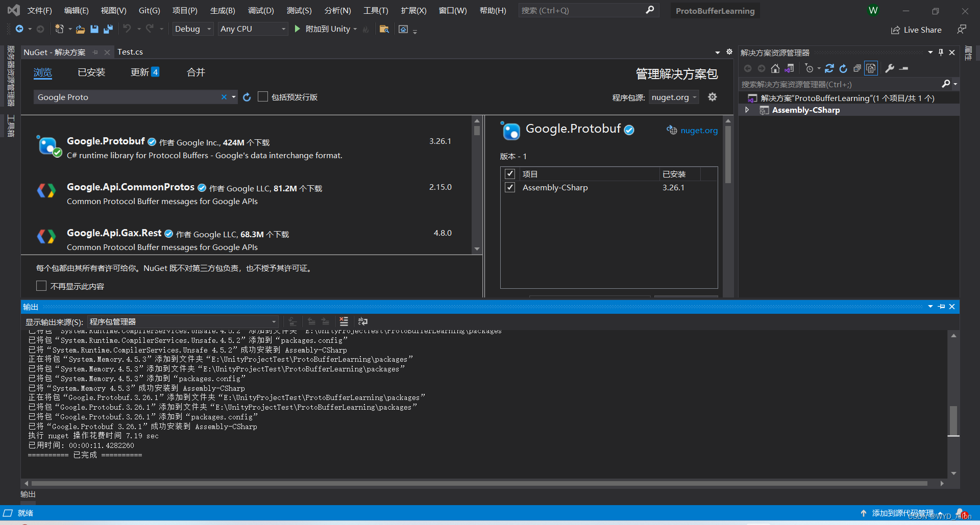
Task: Refresh the Solution Explorer
Action: click(843, 68)
